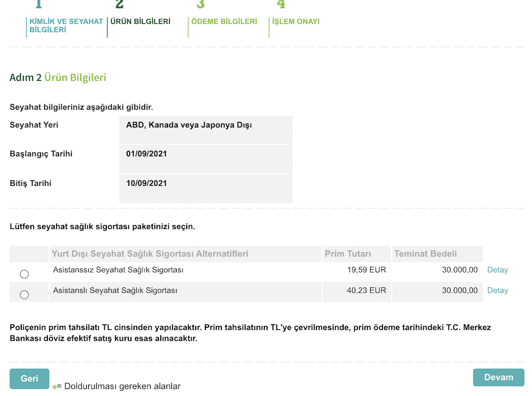532x396 pixels.
Task: Click the Prim Tutarı column header
Action: click(356, 254)
